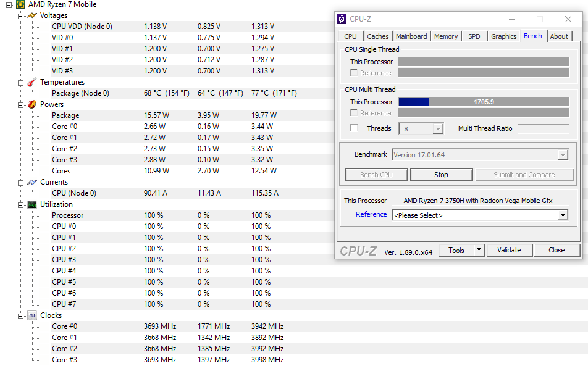Click the Tools button
The image size is (588, 366).
tap(456, 250)
